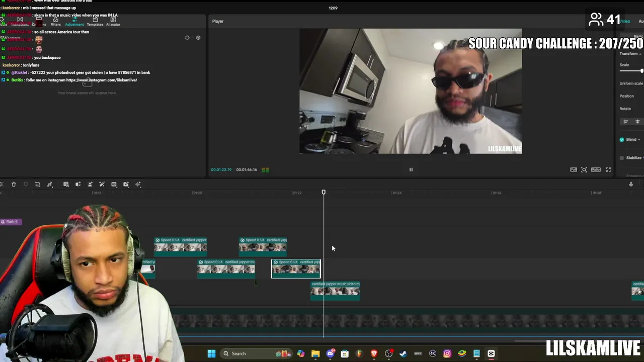Open Steam from the taskbar
Screen dimensions: 644x362
pyautogui.click(x=403, y=354)
